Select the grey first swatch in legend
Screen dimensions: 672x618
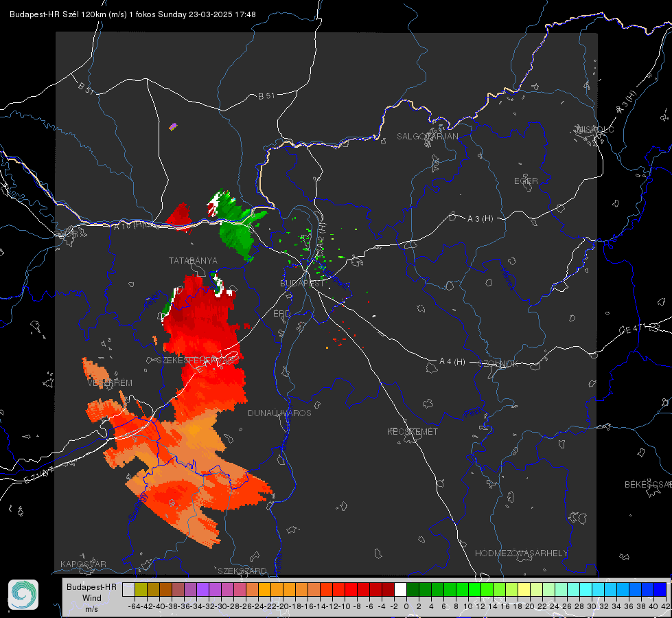pos(128,589)
